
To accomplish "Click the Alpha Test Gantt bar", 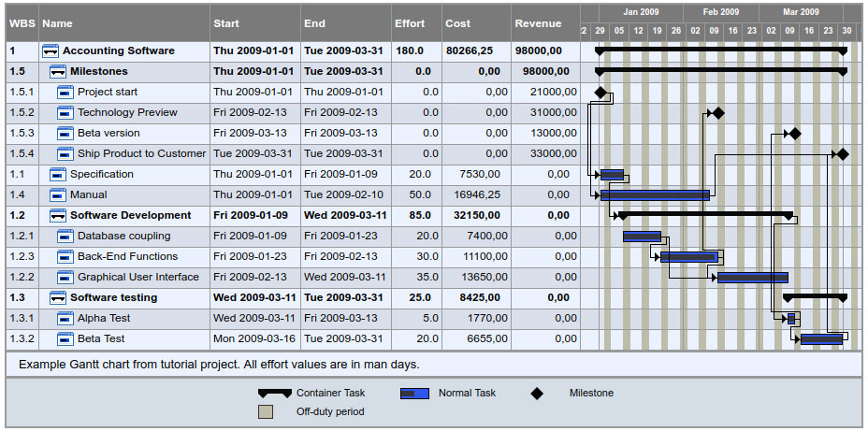I will pyautogui.click(x=791, y=319).
